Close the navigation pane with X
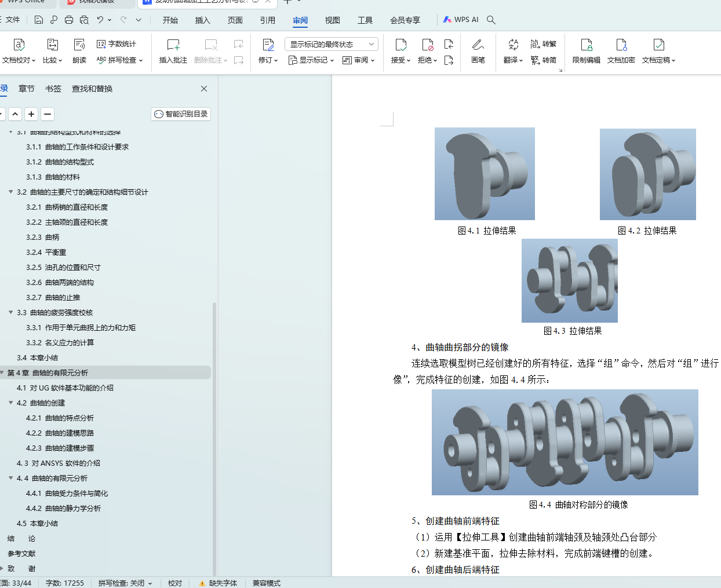The width and height of the screenshot is (721, 588). pyautogui.click(x=204, y=89)
